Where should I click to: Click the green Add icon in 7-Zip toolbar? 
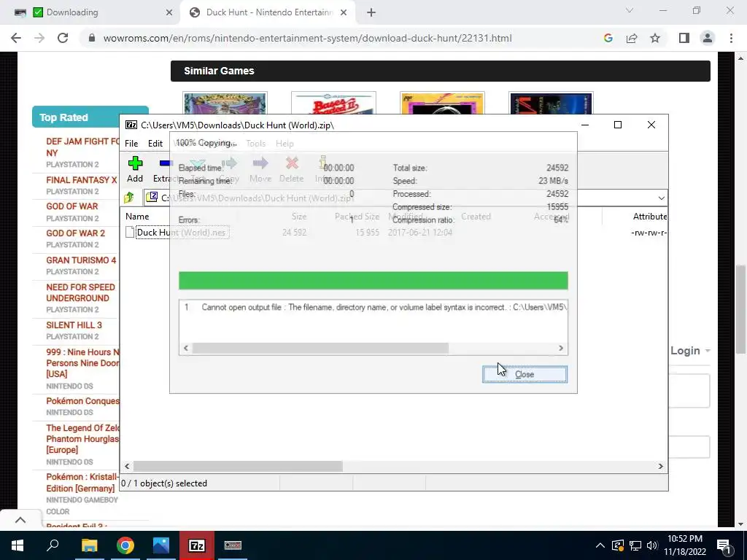pyautogui.click(x=135, y=164)
